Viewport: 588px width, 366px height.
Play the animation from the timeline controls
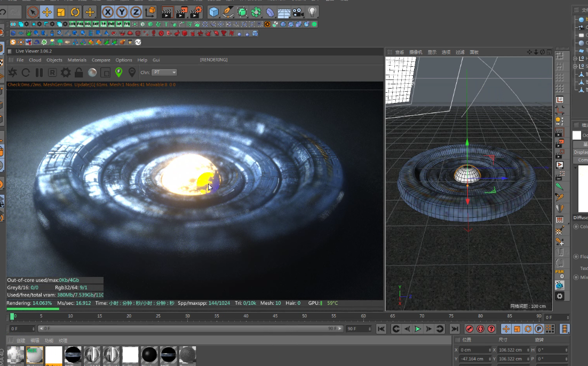(x=417, y=329)
